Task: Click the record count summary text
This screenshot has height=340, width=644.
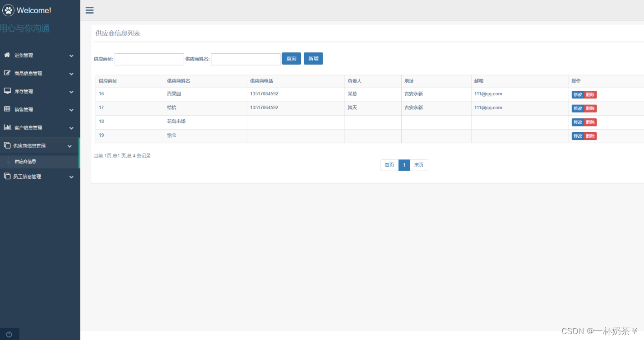Action: 122,156
